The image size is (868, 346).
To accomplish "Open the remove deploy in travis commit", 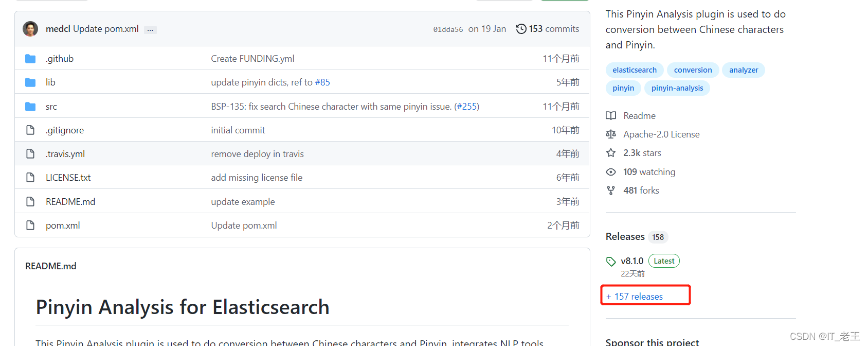I will [257, 154].
